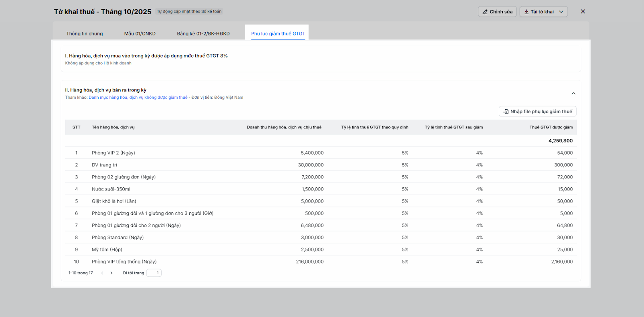Click the Doanh thu hàng hóa column header

284,127
